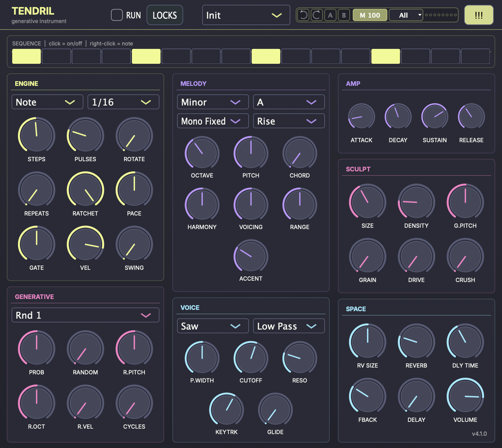Open the Rnd 1 generative dropdown
Viewport: 502px width, 448px height.
(x=85, y=315)
